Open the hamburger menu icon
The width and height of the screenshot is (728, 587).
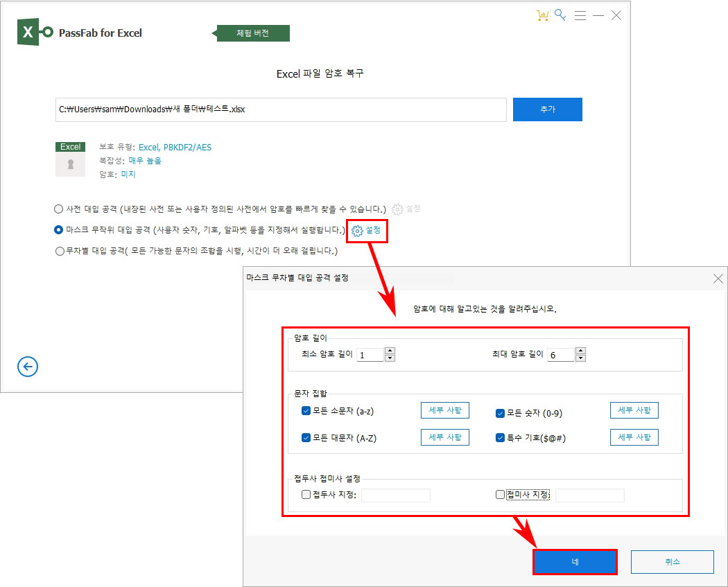click(x=580, y=15)
